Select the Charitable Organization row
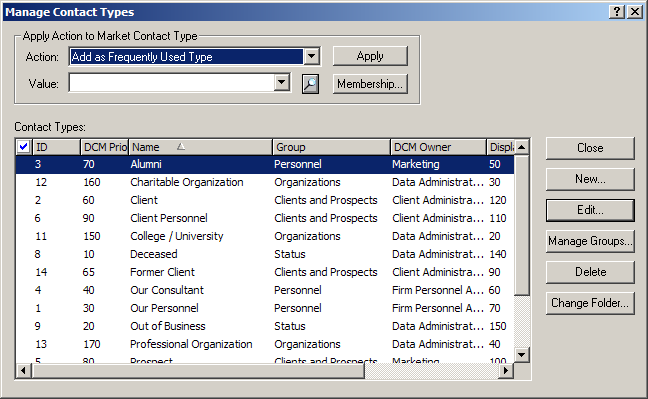The height and width of the screenshot is (399, 648). pos(265,182)
